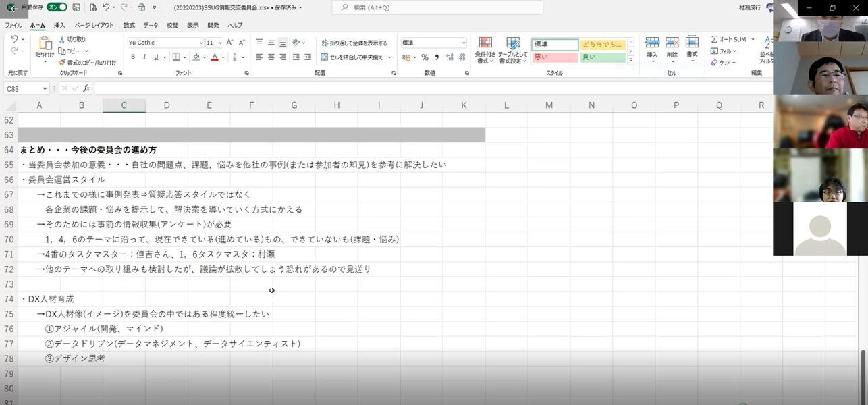The width and height of the screenshot is (868, 405).
Task: Open the Yu Gothic font name dropdown
Action: (x=200, y=43)
